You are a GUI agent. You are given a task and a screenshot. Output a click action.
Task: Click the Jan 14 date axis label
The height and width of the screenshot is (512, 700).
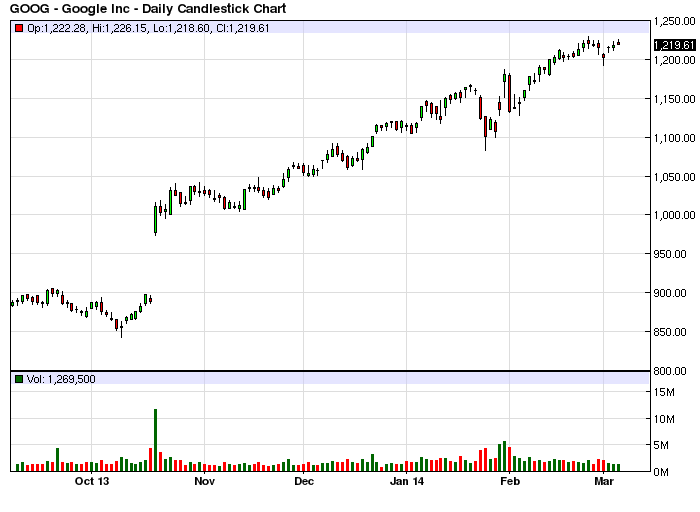(407, 481)
